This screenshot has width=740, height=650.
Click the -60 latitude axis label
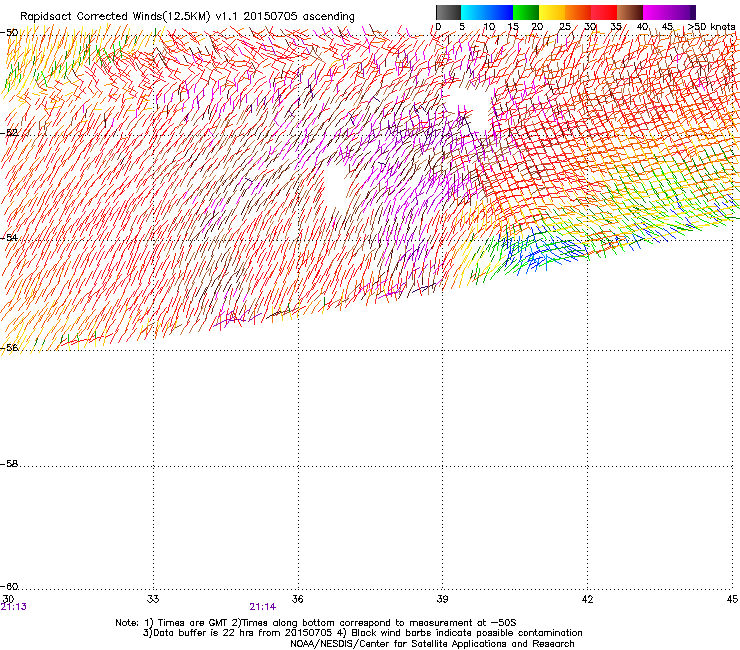(x=9, y=587)
